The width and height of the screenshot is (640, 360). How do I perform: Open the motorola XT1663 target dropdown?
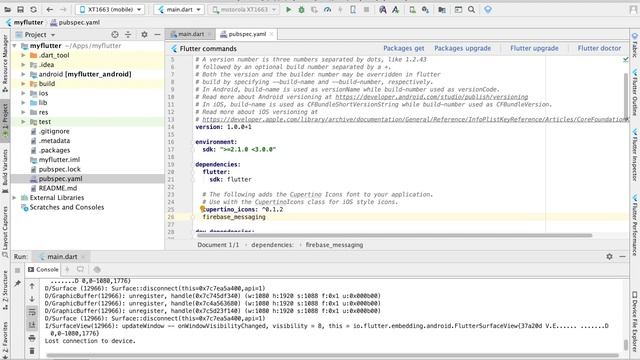[x=244, y=9]
